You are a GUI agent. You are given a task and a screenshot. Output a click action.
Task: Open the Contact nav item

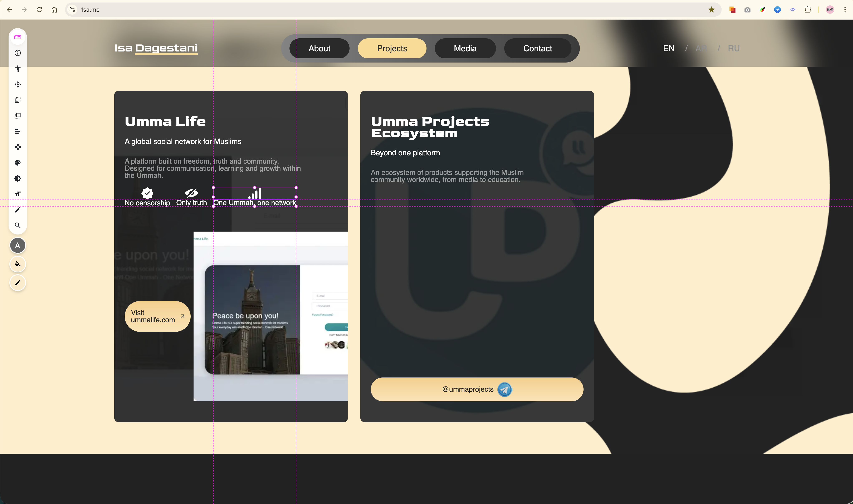point(537,49)
